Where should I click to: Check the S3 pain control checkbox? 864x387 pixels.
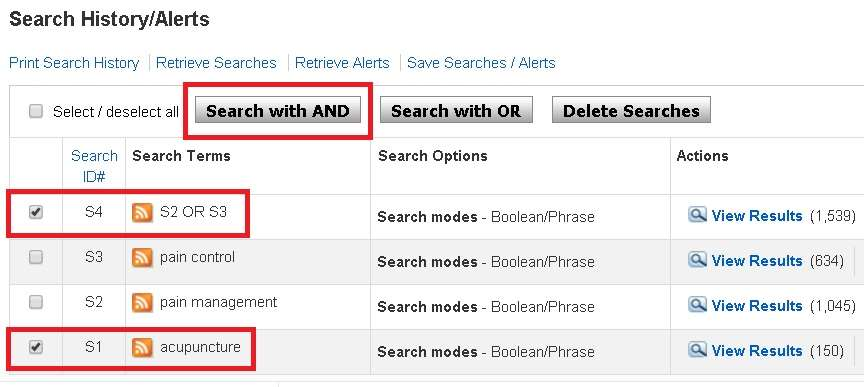(36, 257)
